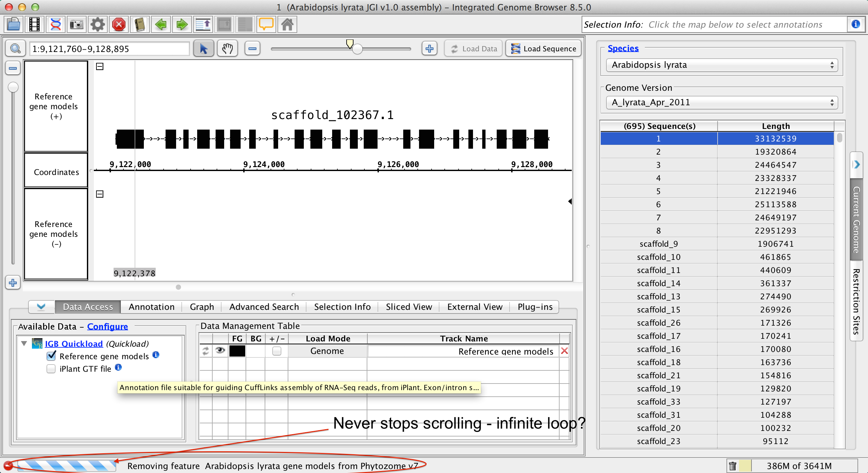This screenshot has height=473, width=868.
Task: Click the genomic coordinates input field
Action: pos(109,49)
